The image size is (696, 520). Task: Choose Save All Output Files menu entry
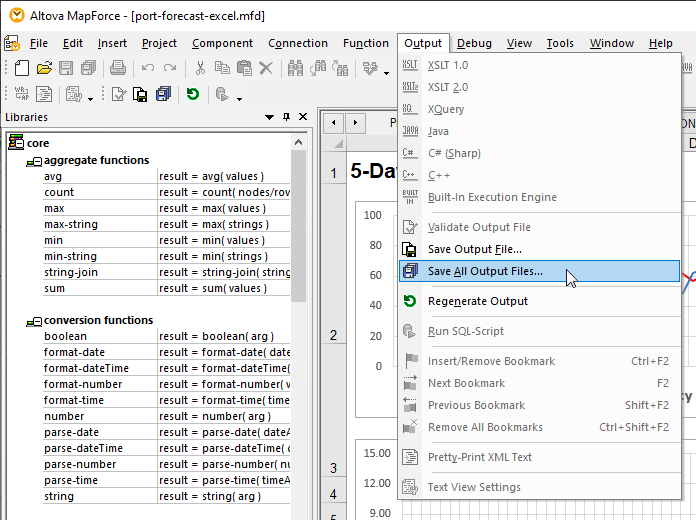click(x=485, y=271)
